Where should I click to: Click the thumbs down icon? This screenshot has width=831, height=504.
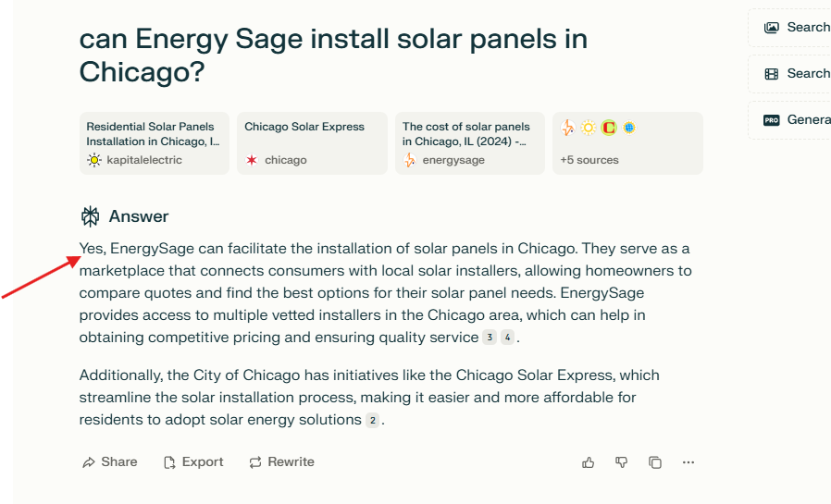pyautogui.click(x=622, y=462)
